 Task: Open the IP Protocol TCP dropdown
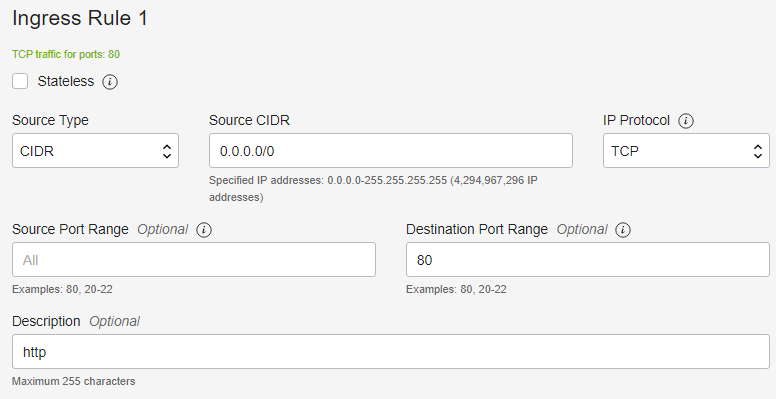pos(686,150)
